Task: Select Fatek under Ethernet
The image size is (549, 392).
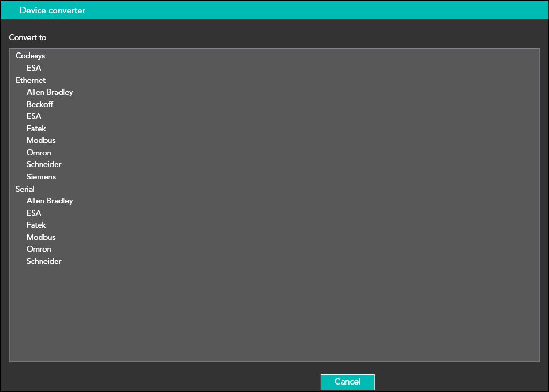Action: pos(36,129)
